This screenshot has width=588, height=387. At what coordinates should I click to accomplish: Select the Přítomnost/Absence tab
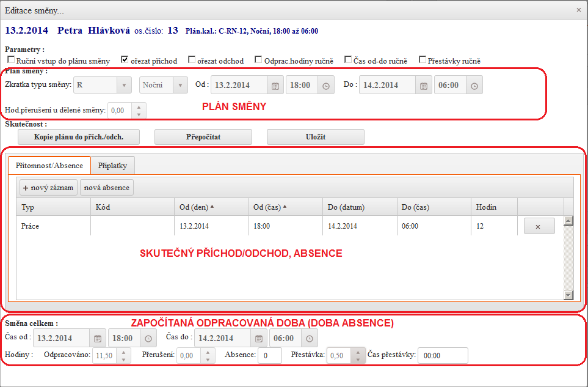(x=49, y=166)
